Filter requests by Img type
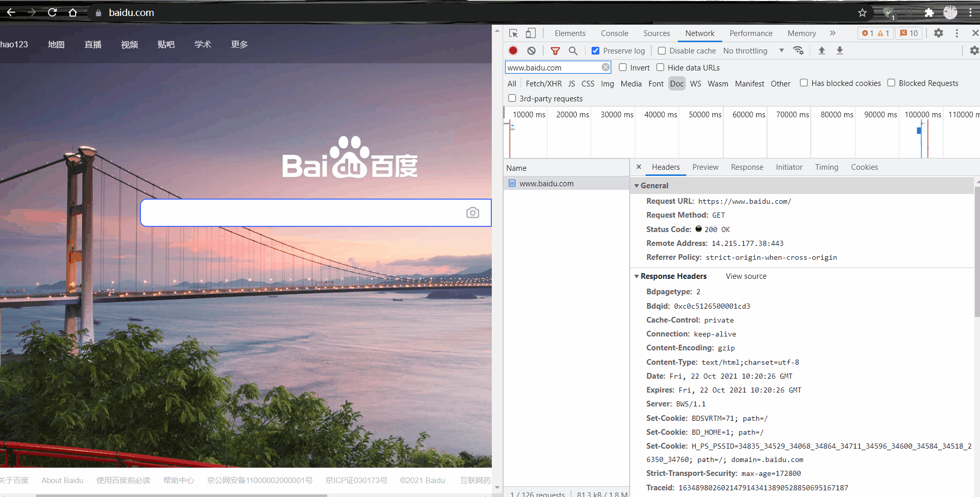The image size is (980, 497). click(608, 84)
